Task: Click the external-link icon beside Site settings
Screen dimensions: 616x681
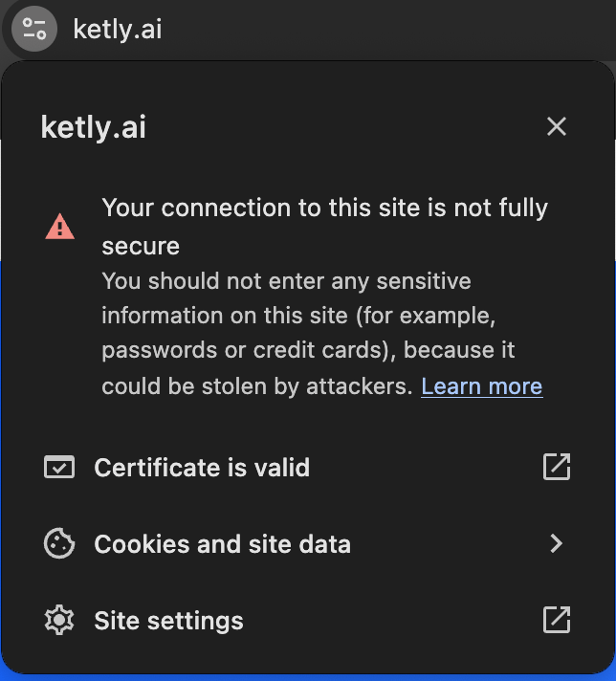Action: pos(557,620)
